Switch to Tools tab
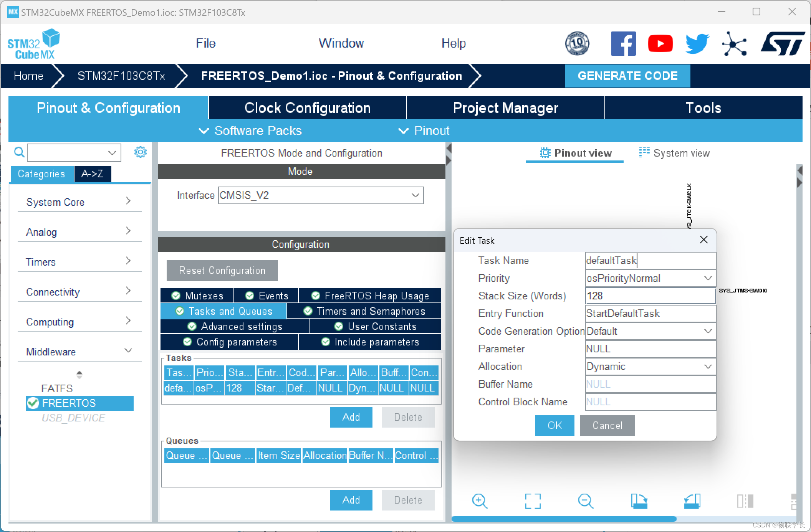811x532 pixels. click(x=703, y=108)
